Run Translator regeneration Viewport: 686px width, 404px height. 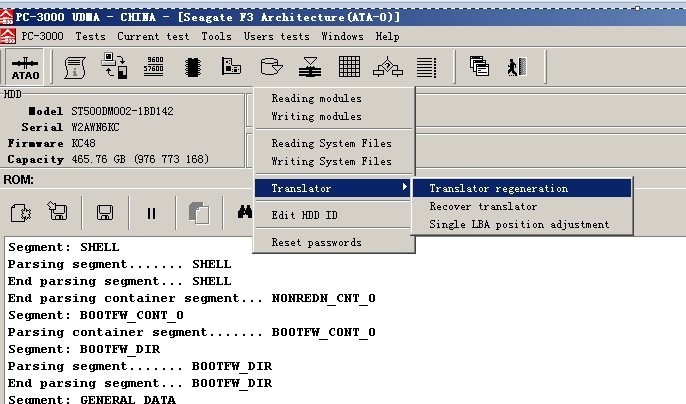522,188
